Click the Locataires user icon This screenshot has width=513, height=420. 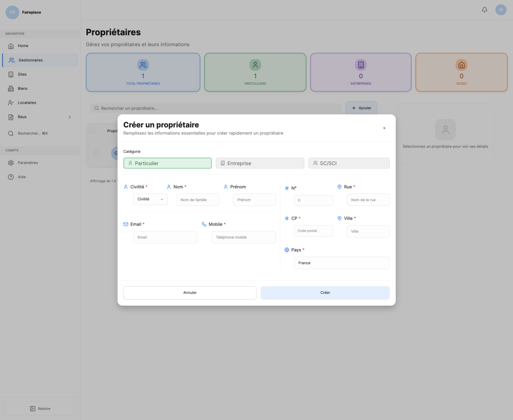(11, 103)
